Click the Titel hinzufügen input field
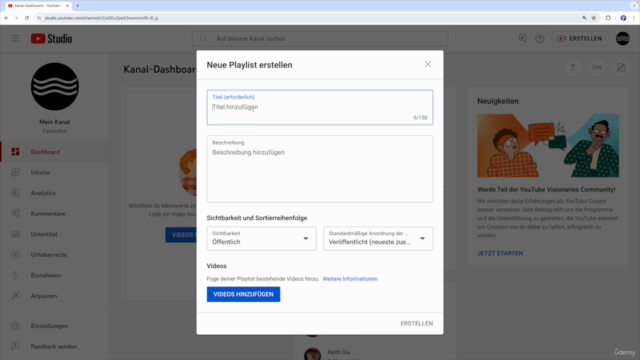 320,107
